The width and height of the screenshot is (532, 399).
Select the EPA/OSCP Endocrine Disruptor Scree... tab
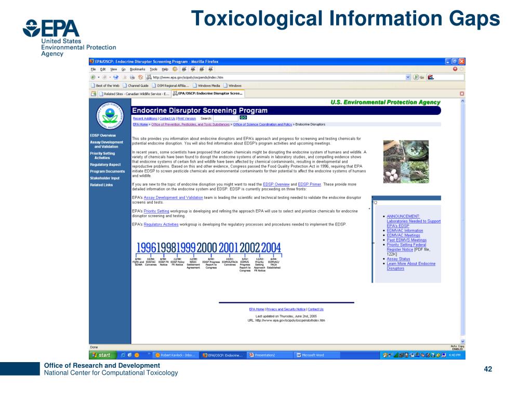(x=208, y=94)
